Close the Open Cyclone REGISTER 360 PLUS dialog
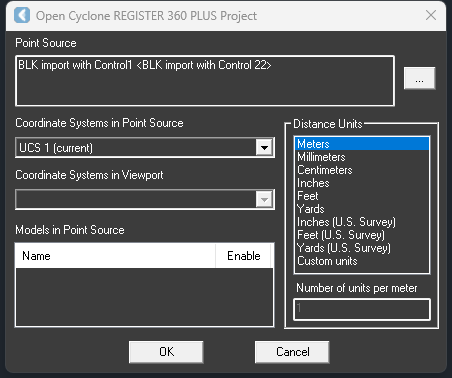The image size is (452, 378). tap(431, 15)
